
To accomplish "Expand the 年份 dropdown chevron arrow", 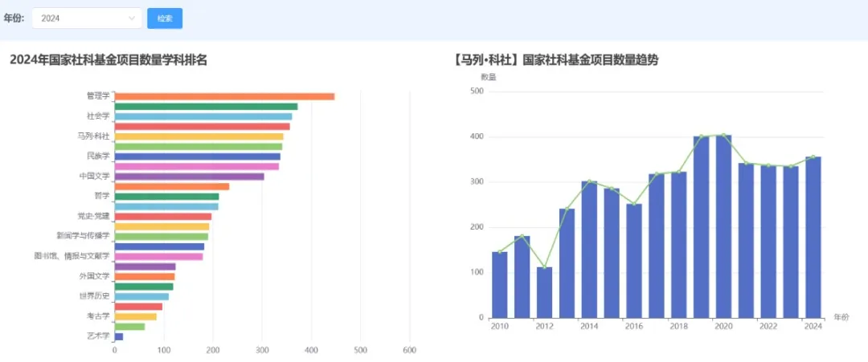I will click(x=132, y=18).
